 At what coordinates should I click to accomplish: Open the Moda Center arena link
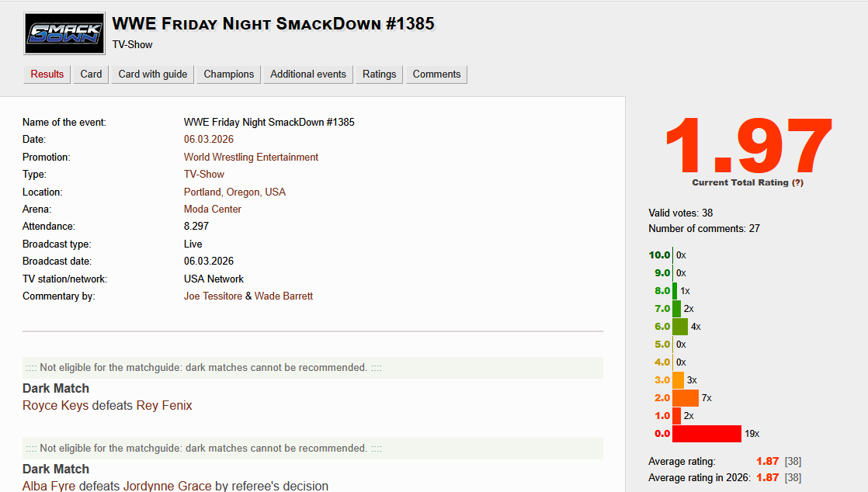click(213, 210)
